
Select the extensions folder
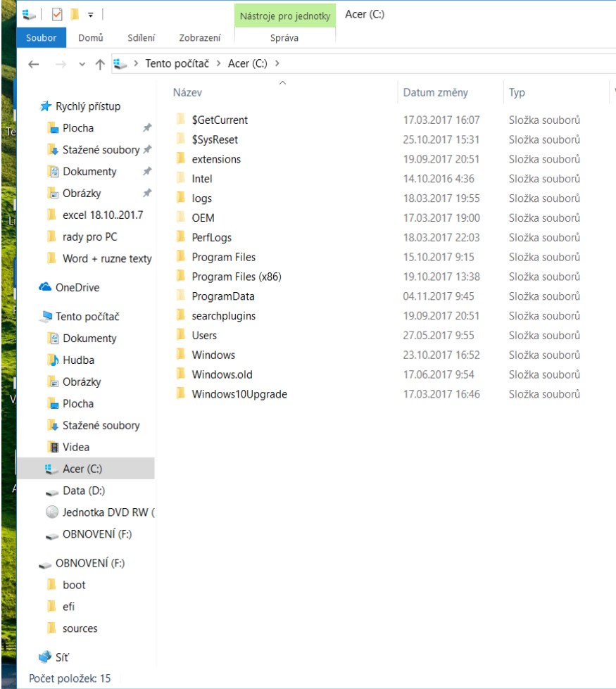coord(216,159)
